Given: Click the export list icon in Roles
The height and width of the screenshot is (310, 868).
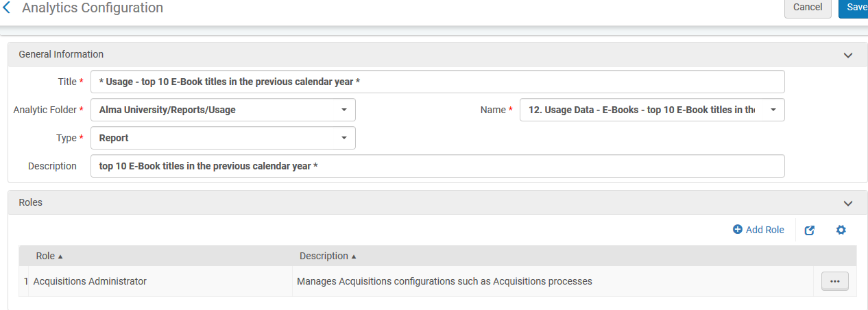Looking at the screenshot, I should pyautogui.click(x=809, y=230).
